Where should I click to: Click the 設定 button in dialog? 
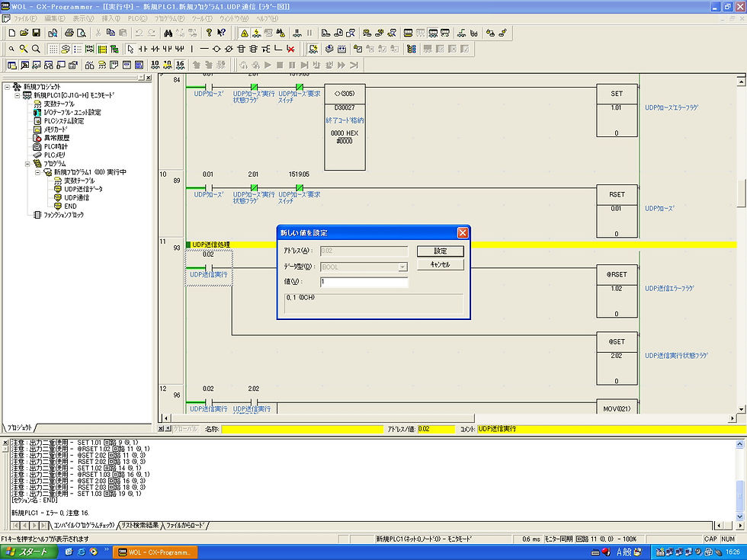click(441, 251)
